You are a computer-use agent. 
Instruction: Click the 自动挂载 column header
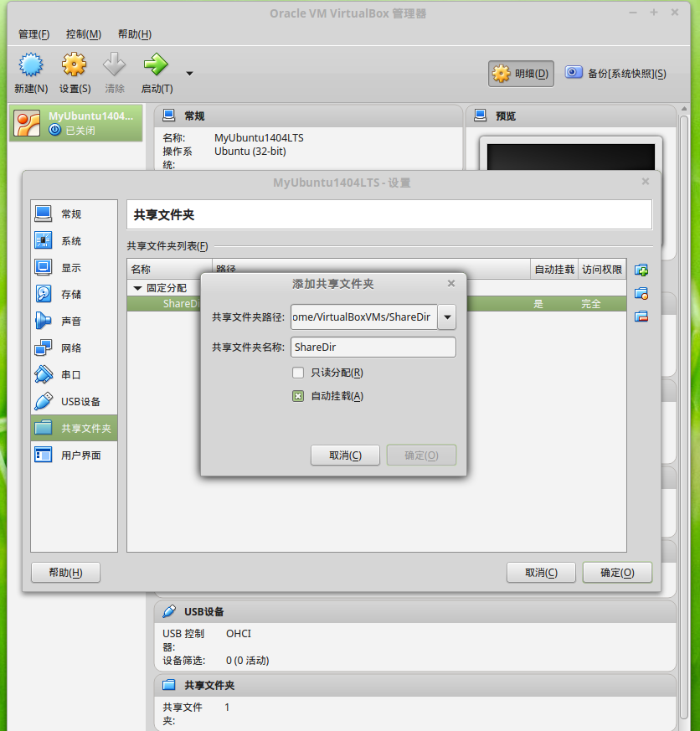pyautogui.click(x=554, y=269)
